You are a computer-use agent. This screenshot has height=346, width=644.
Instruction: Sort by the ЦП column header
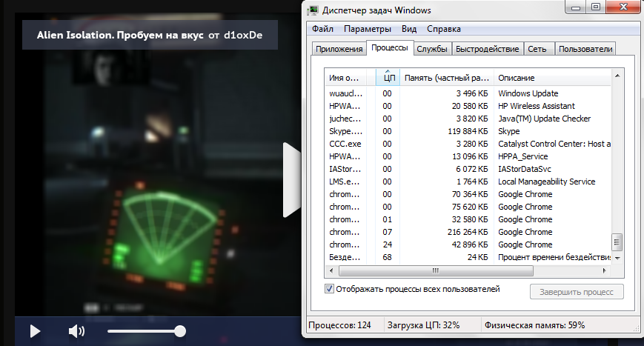388,78
